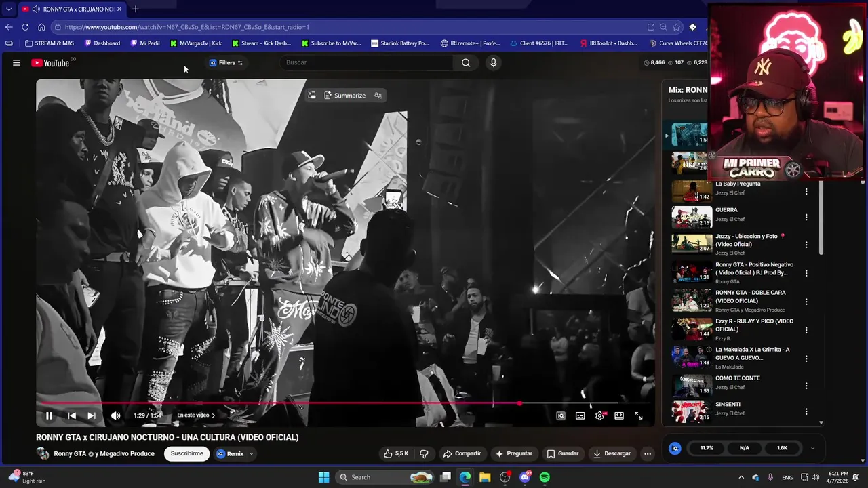This screenshot has width=868, height=488.
Task: Start voice search with microphone
Action: pos(493,62)
